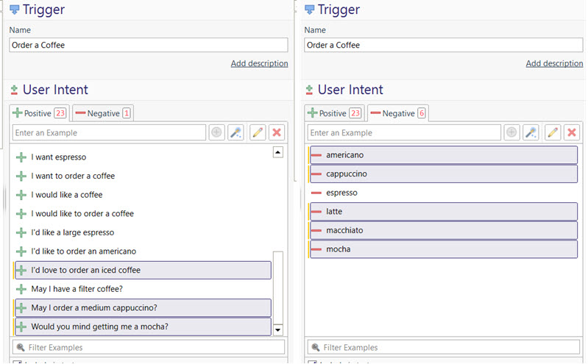Screen dimensions: 588x364
Task: Click the magic wand icon above the americano list
Action: 531,132
